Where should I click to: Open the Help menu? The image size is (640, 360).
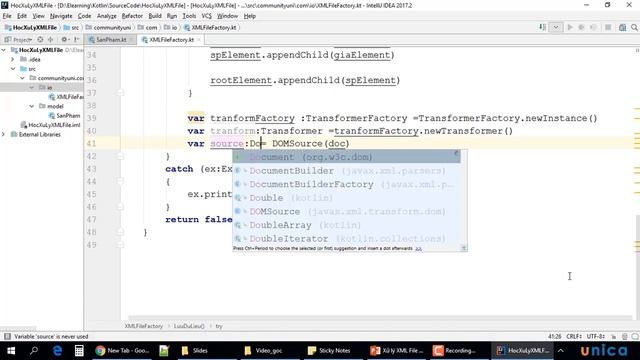pyautogui.click(x=249, y=16)
